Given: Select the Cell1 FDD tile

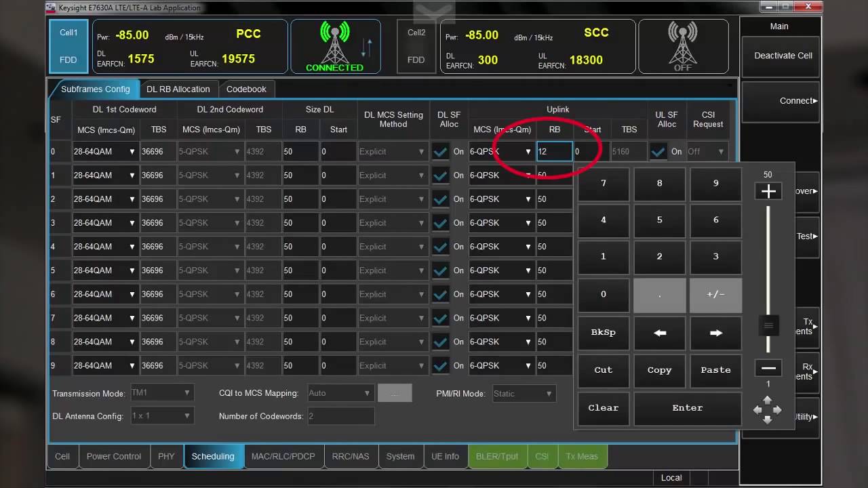Looking at the screenshot, I should click(x=68, y=46).
